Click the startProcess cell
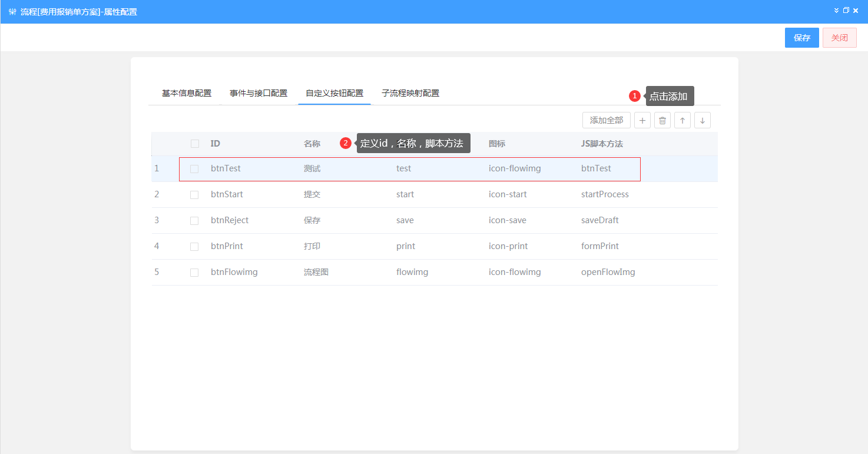 click(x=605, y=194)
